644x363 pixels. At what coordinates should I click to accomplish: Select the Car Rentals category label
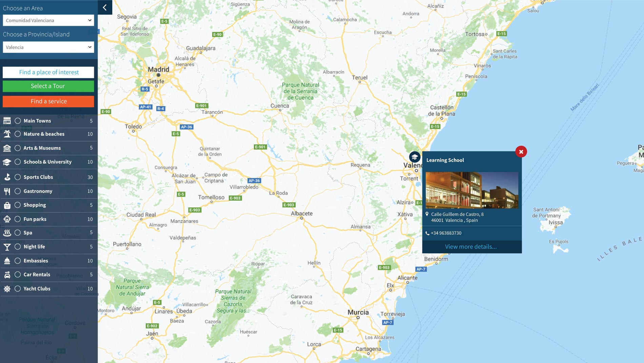[x=37, y=275]
